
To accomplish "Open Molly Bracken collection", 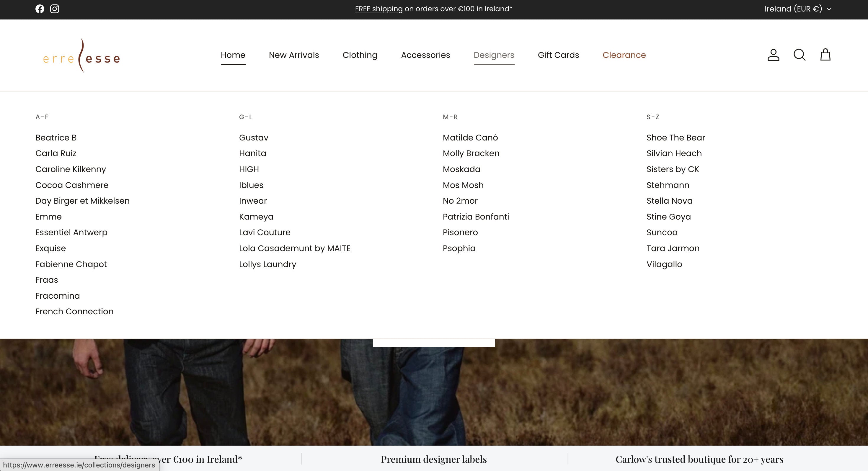I will 471,153.
